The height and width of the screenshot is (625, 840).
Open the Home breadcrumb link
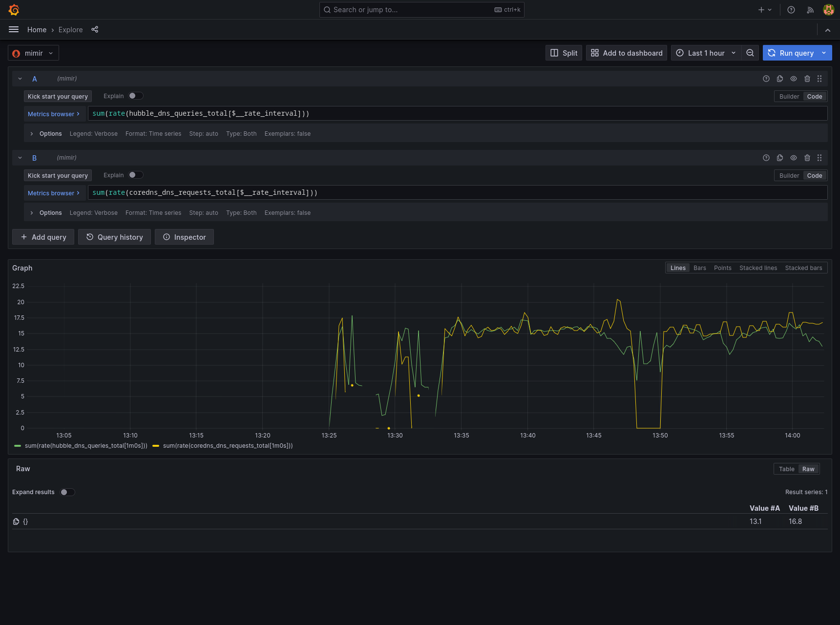point(37,30)
